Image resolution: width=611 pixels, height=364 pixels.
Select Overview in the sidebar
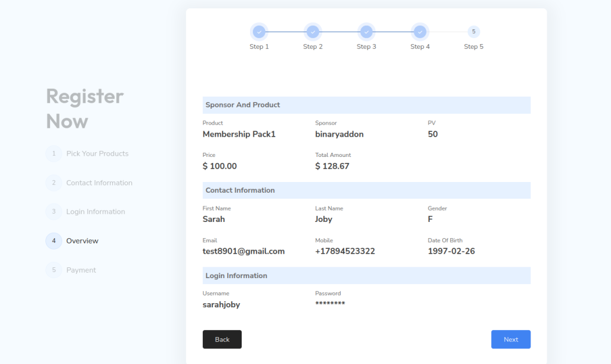(x=82, y=241)
